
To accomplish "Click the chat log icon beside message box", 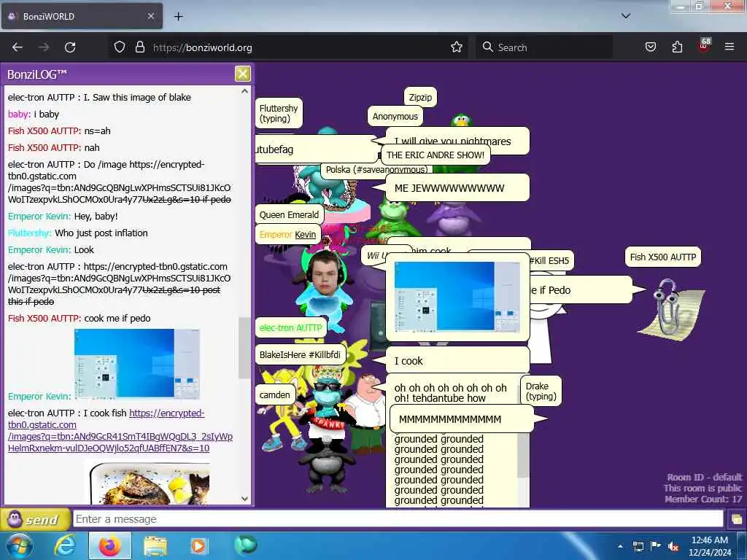I will click(736, 519).
